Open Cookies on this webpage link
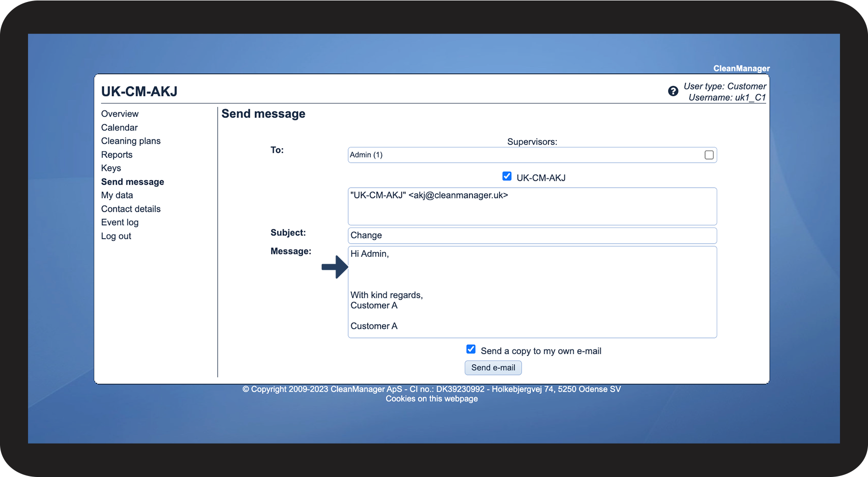The width and height of the screenshot is (868, 477). [432, 398]
